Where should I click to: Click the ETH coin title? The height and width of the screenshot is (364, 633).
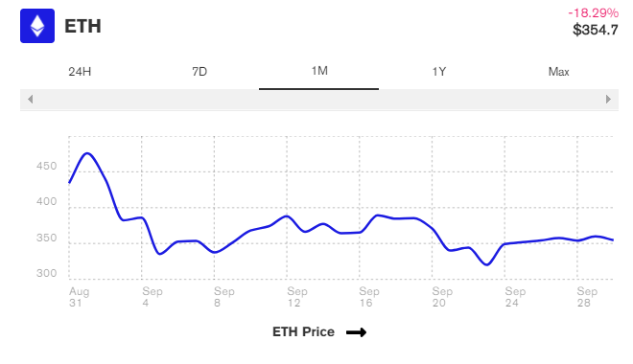82,26
